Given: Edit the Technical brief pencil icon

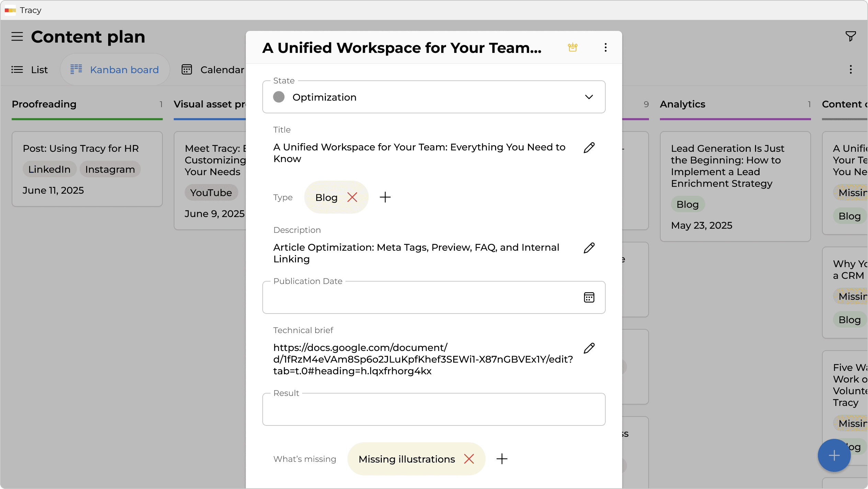Looking at the screenshot, I should [x=589, y=348].
